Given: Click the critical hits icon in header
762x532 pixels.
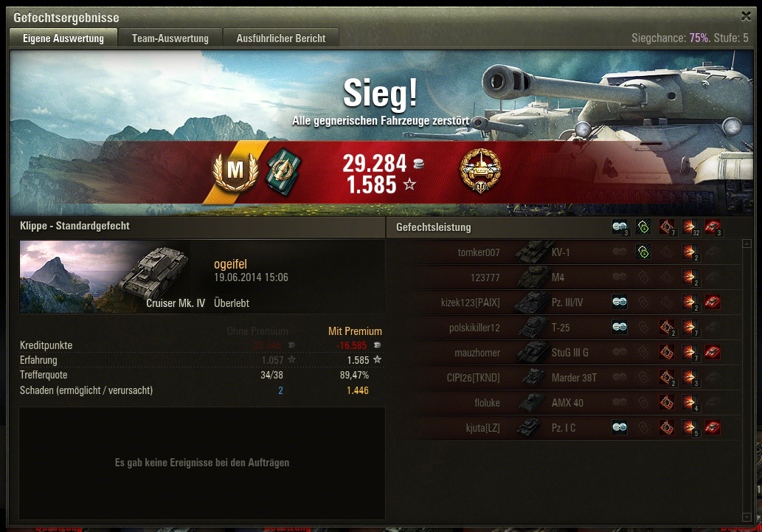Looking at the screenshot, I should click(x=667, y=227).
